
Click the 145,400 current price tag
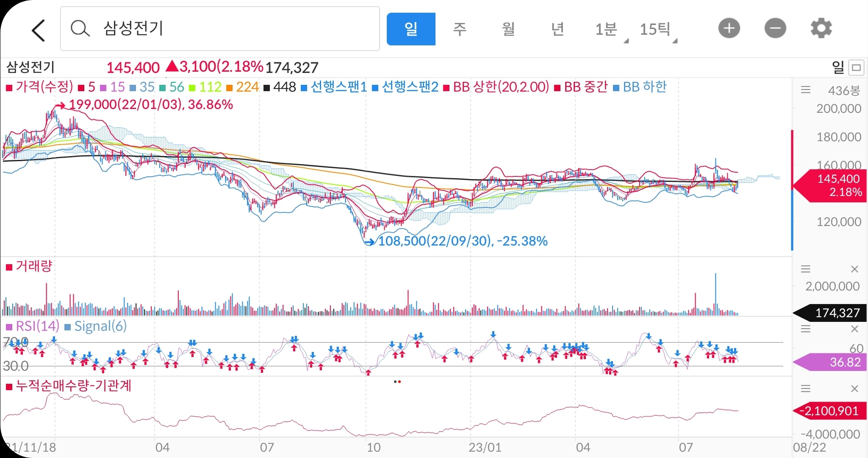(831, 185)
